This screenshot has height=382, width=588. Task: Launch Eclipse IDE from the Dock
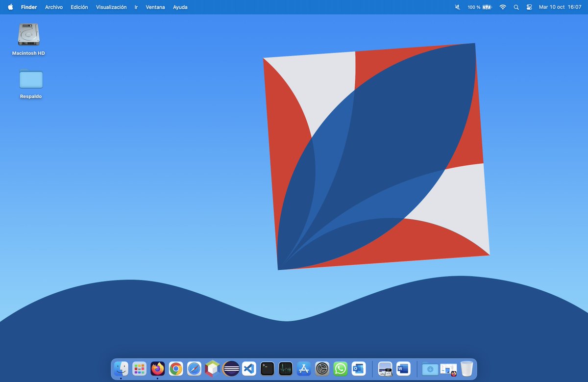click(231, 368)
